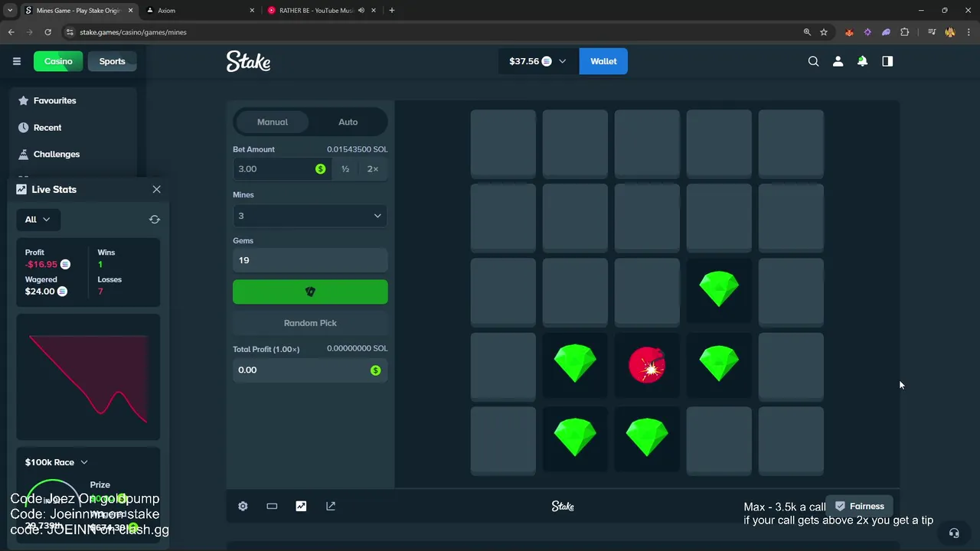
Task: Open the Fairness button
Action: [x=859, y=506]
